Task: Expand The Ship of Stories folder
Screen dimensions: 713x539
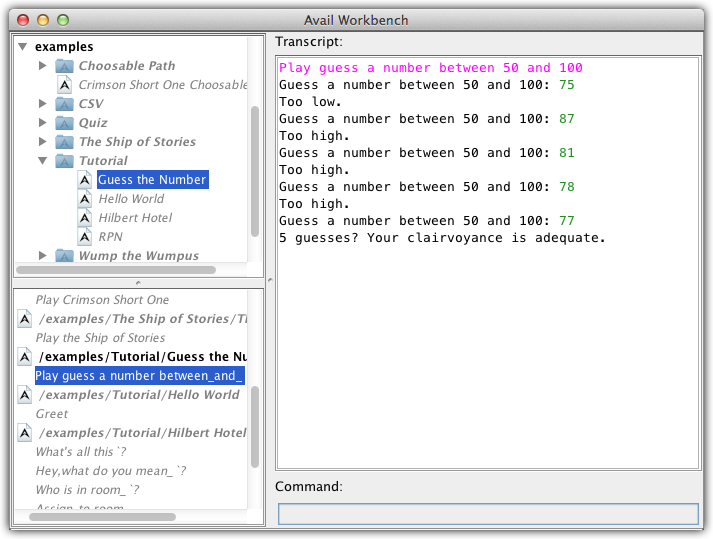Action: click(x=43, y=142)
